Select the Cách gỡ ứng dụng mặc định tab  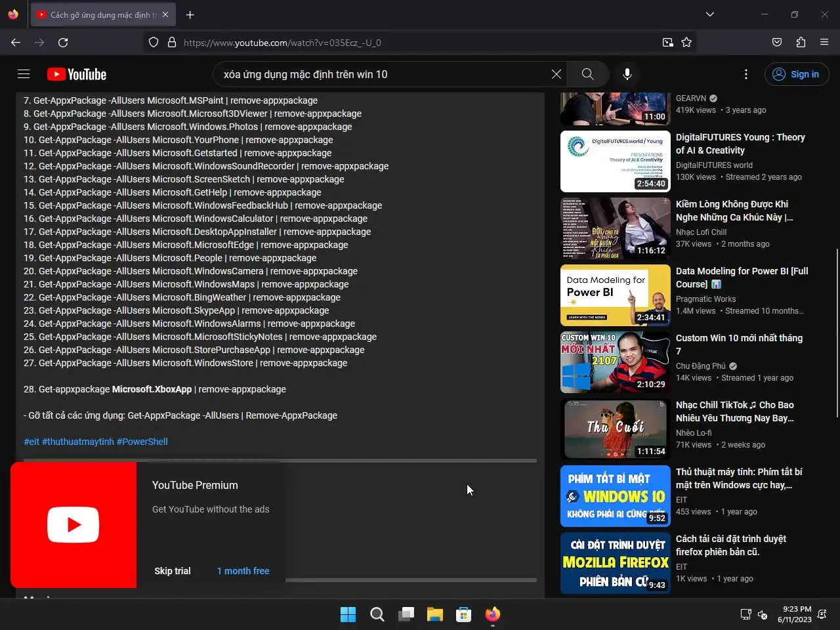103,14
